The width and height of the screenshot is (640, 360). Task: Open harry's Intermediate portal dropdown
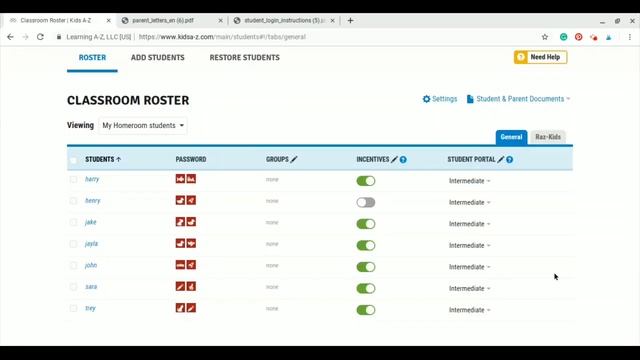tap(469, 181)
